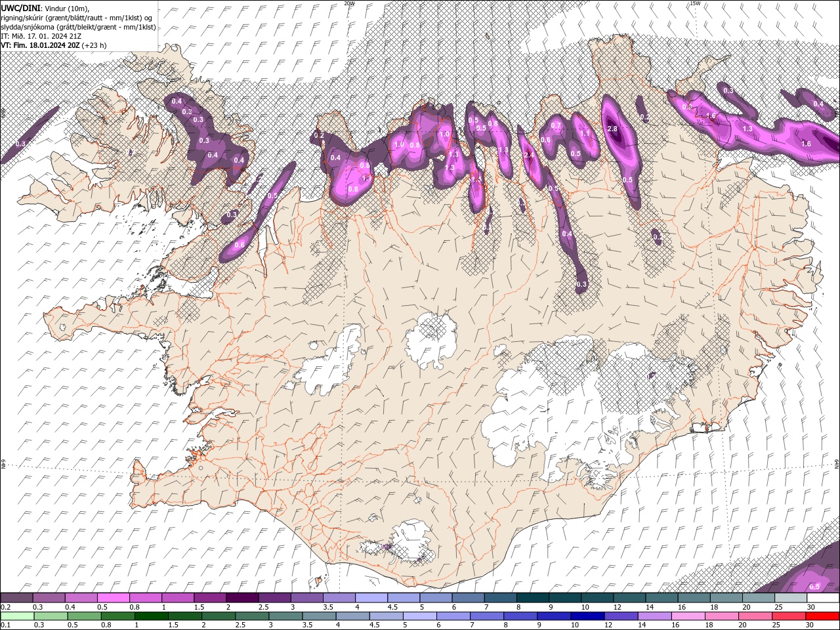Pick the rain legend swatch between 0.8 and 1

coord(117,616)
